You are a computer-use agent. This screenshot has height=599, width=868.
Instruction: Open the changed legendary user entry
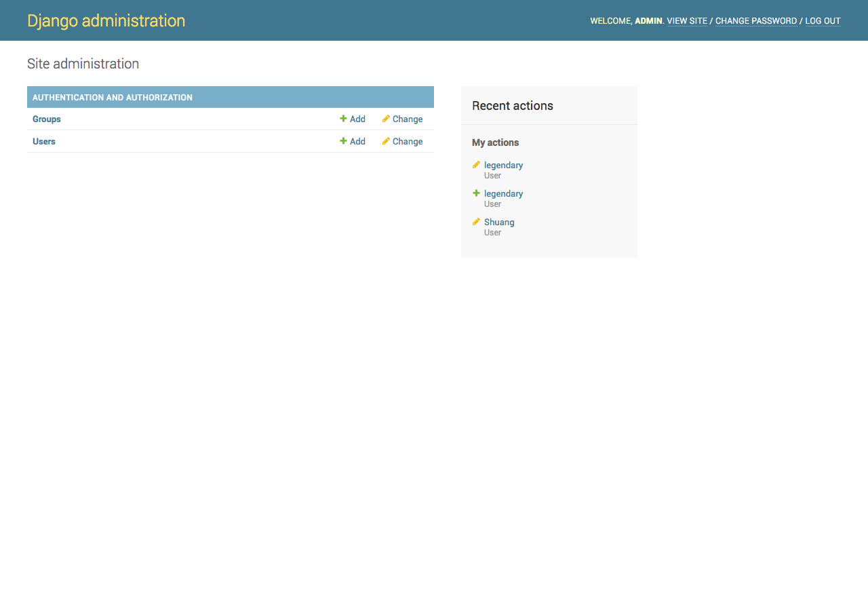click(503, 165)
